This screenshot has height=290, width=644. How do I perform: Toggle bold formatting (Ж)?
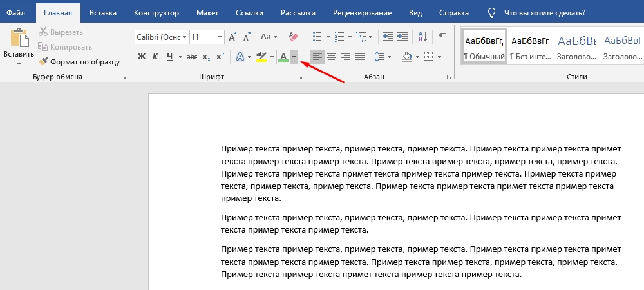pyautogui.click(x=142, y=57)
